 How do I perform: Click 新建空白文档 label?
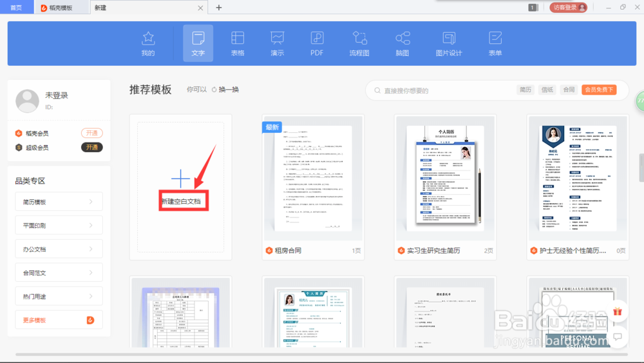(x=181, y=201)
